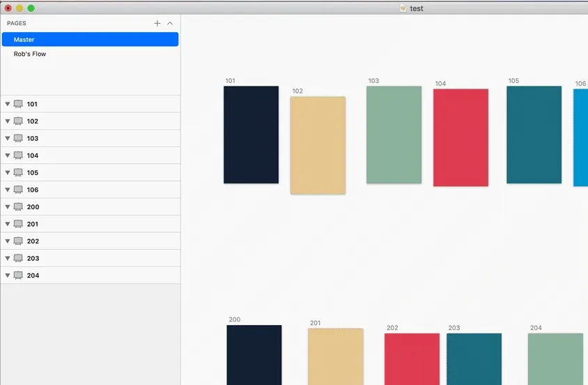Collapse artboard 105 disclosure triangle
This screenshot has height=385, width=588.
coord(8,172)
